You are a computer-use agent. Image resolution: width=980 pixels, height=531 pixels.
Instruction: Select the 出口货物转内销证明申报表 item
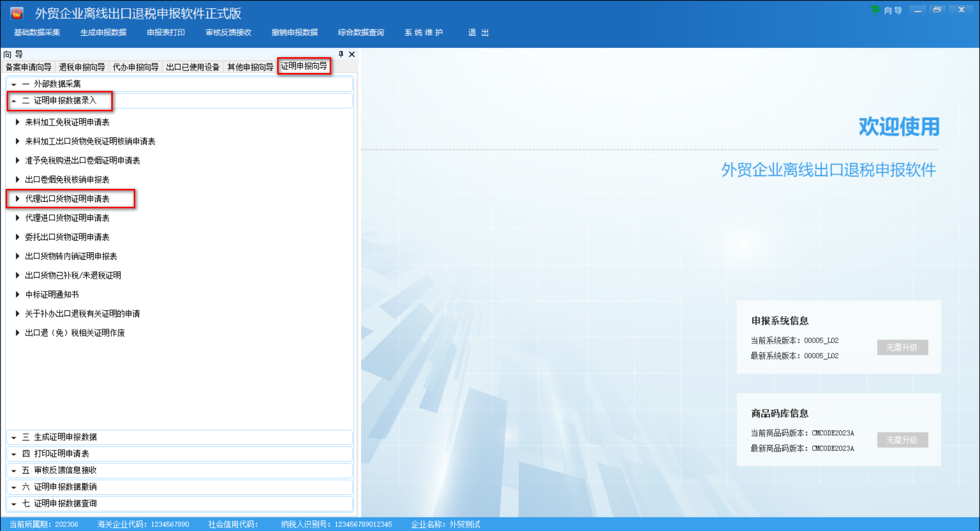pos(71,256)
